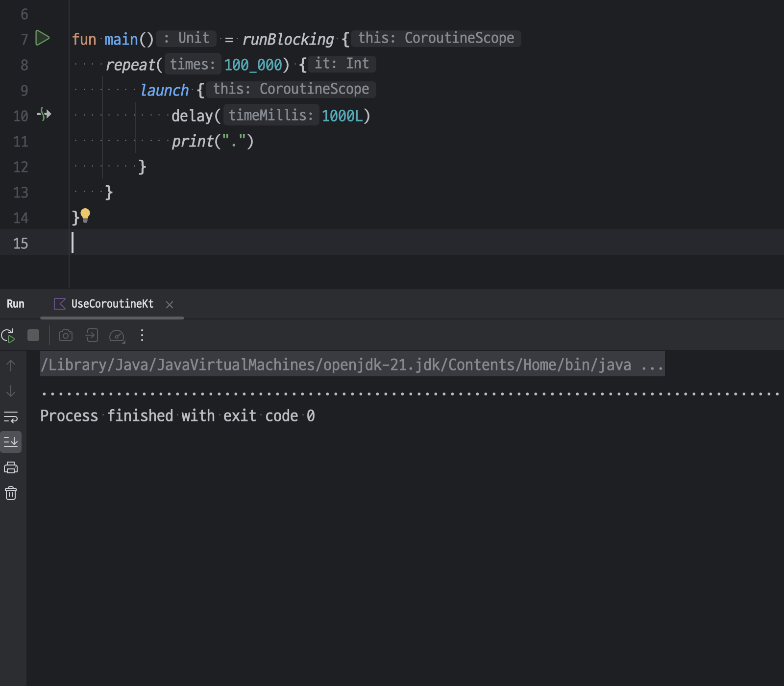The width and height of the screenshot is (784, 686).
Task: Click the runBlocking call in code
Action: pos(288,39)
